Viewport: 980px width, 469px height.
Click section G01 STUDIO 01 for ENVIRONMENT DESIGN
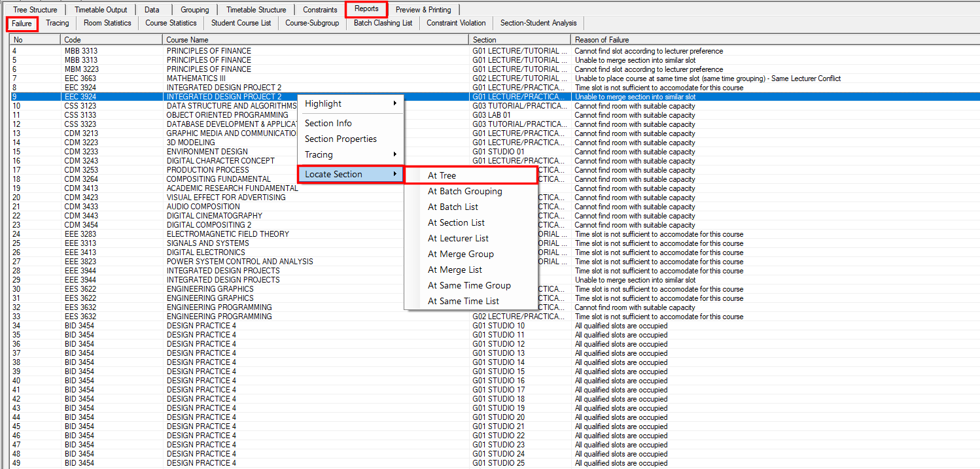pyautogui.click(x=499, y=152)
